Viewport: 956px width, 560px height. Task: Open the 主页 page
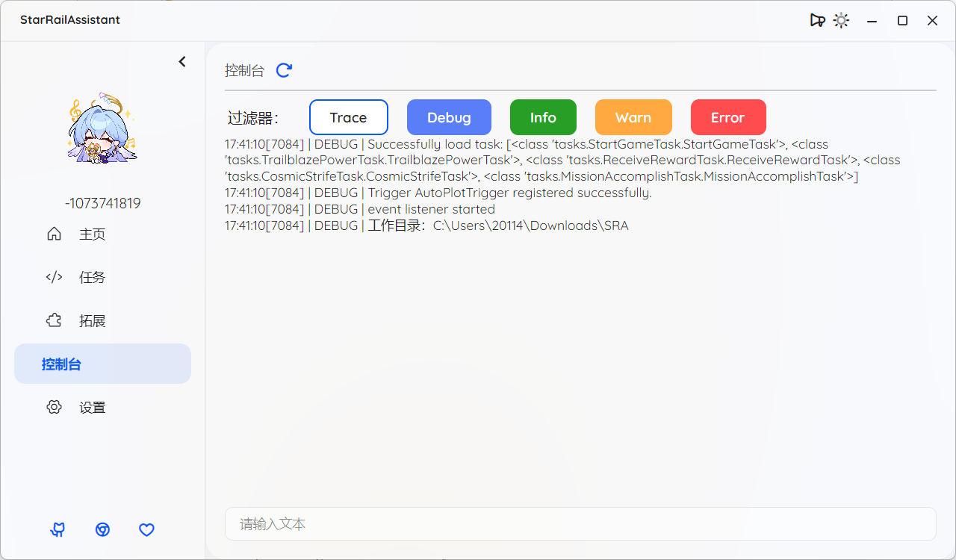click(x=91, y=233)
